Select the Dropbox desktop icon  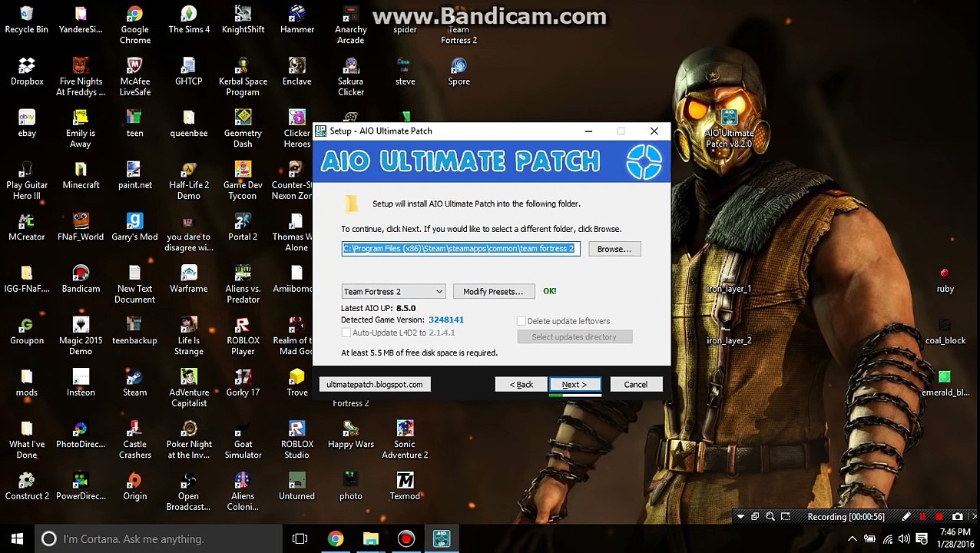pos(27,72)
